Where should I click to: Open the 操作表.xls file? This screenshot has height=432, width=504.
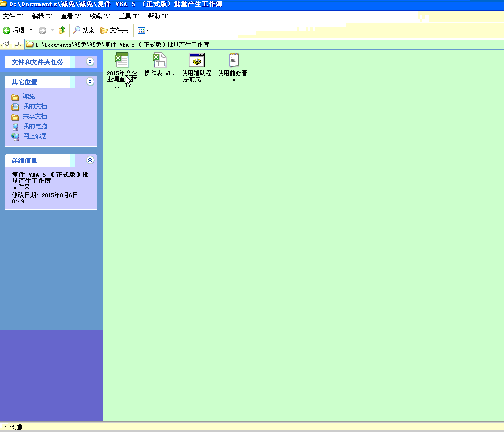tap(160, 61)
